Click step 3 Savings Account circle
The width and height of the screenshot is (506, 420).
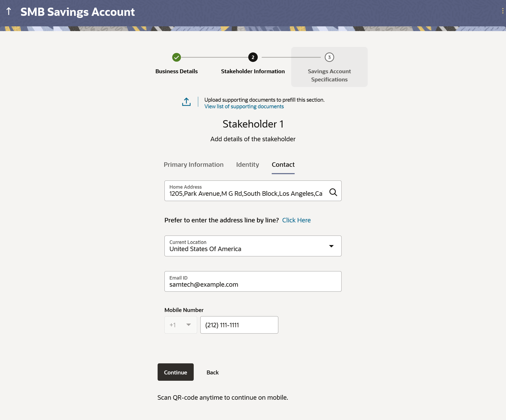(329, 57)
